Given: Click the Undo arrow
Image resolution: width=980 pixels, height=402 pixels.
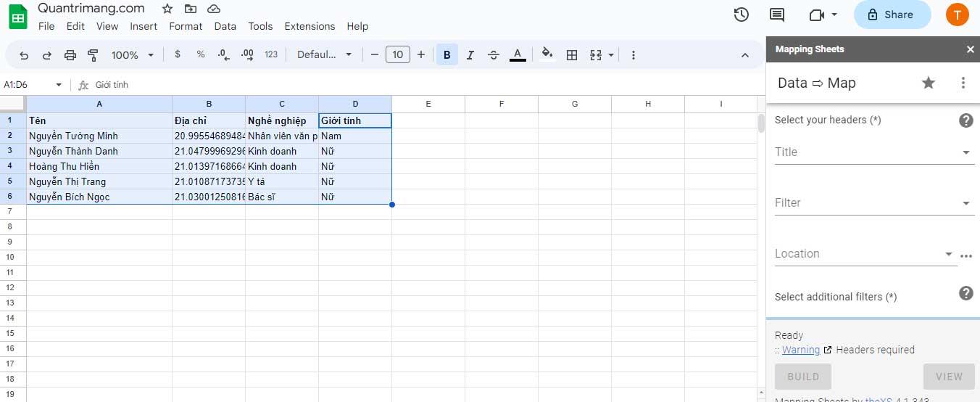Looking at the screenshot, I should [x=24, y=55].
